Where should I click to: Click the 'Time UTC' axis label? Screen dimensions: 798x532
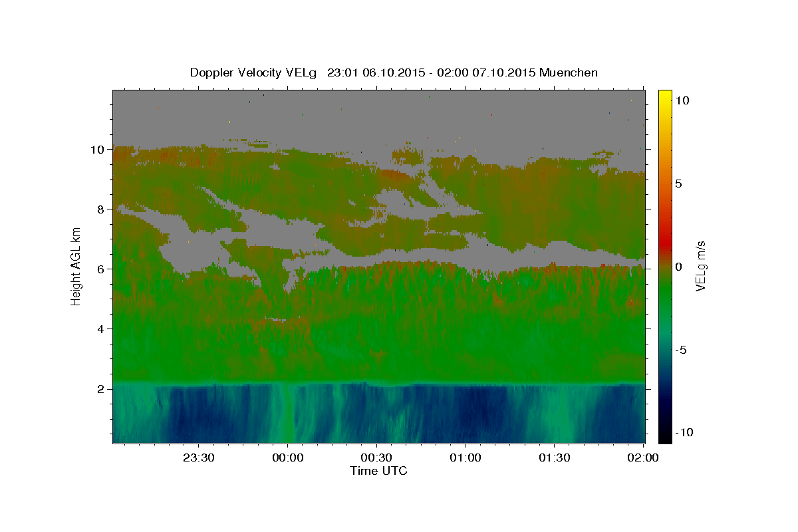pos(378,471)
